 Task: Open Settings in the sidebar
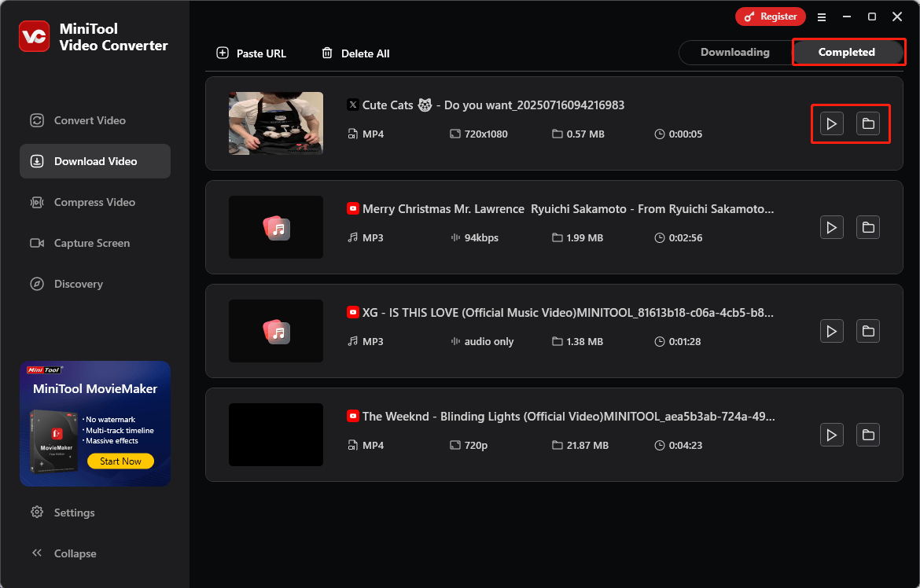pos(95,513)
